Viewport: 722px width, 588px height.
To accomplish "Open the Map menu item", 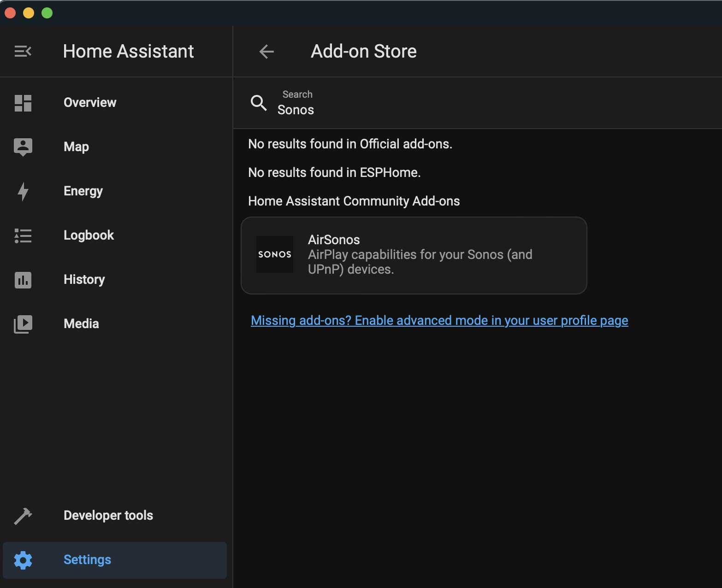I will click(115, 147).
